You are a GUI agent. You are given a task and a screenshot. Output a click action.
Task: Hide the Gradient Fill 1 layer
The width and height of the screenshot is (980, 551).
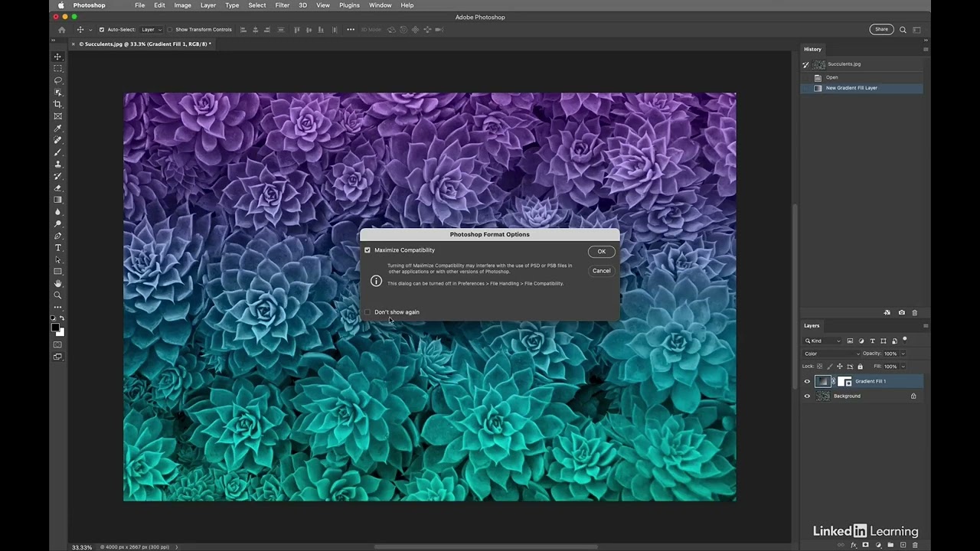point(806,381)
